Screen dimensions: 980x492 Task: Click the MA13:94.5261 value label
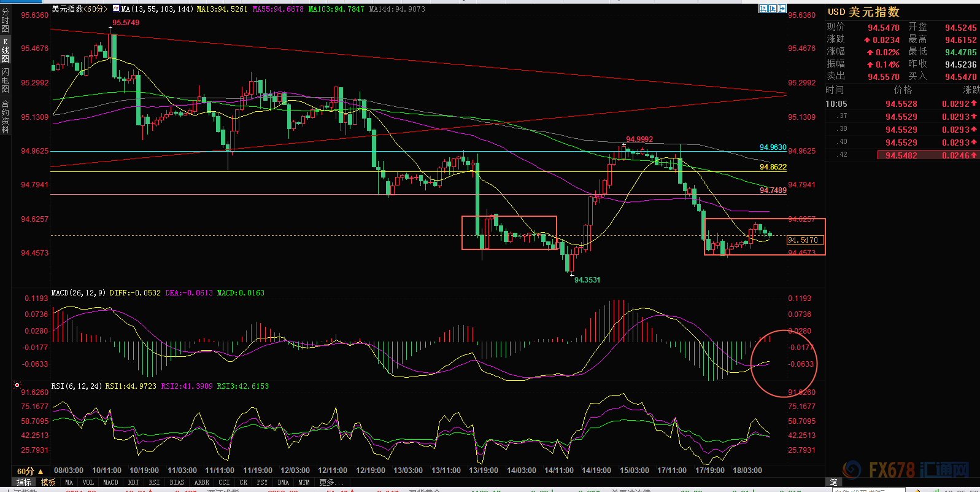[x=222, y=9]
